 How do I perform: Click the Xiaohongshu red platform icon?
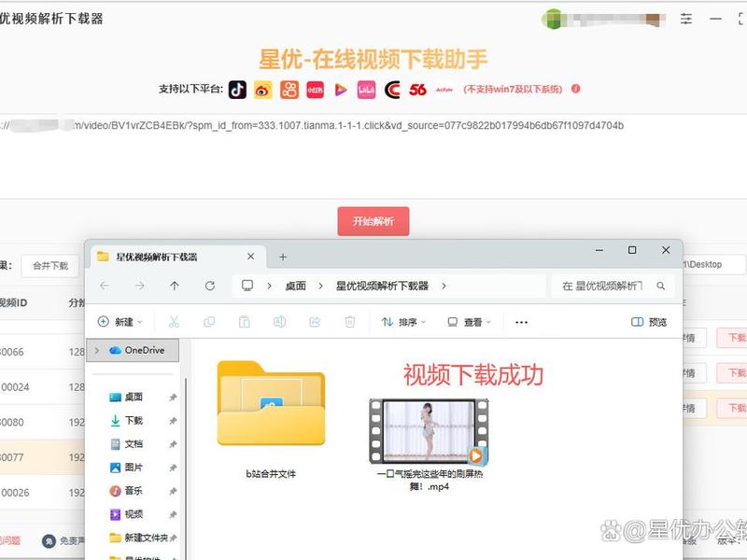click(x=315, y=90)
